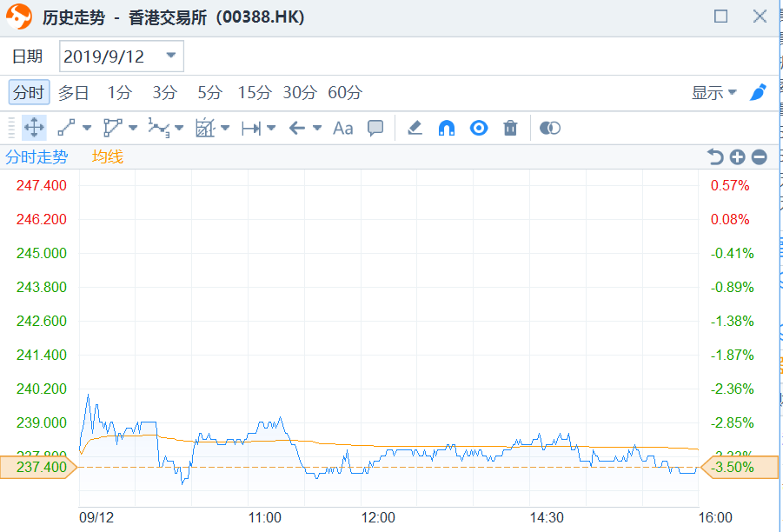Click the 2019/9/12 date field

coord(122,56)
